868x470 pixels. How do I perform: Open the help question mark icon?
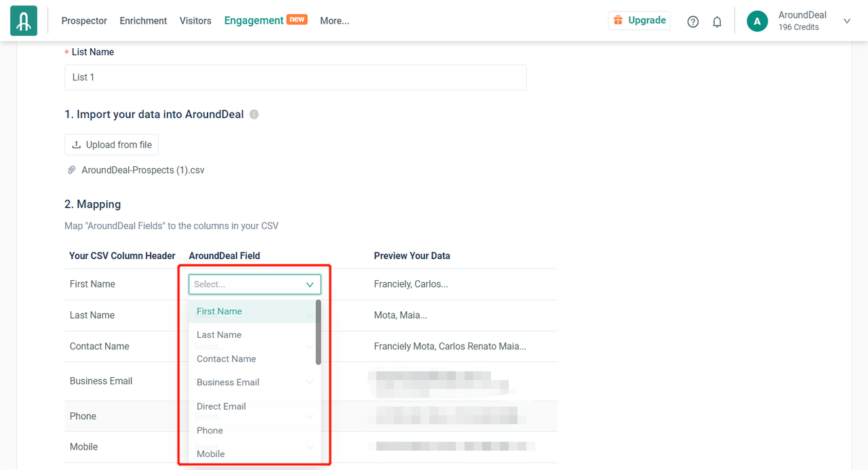pos(692,22)
